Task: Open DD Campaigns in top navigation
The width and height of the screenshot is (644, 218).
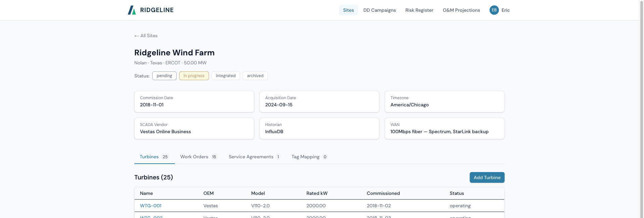Action: [x=380, y=10]
